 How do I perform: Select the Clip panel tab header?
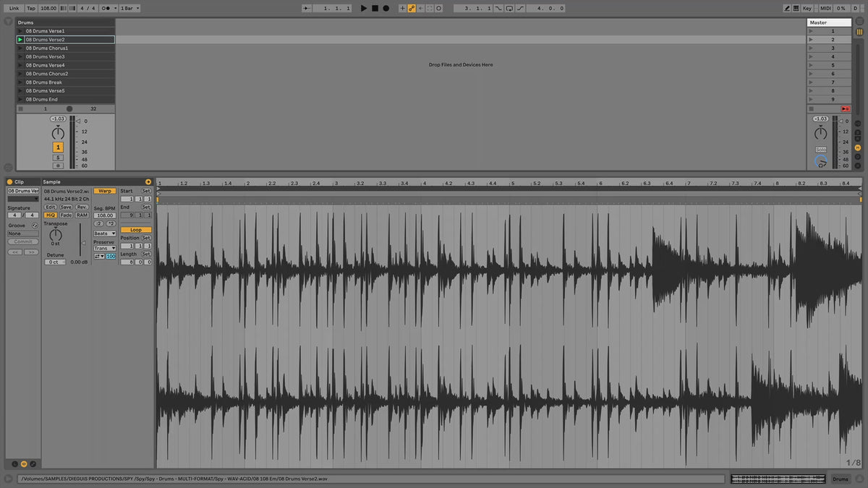click(x=20, y=181)
